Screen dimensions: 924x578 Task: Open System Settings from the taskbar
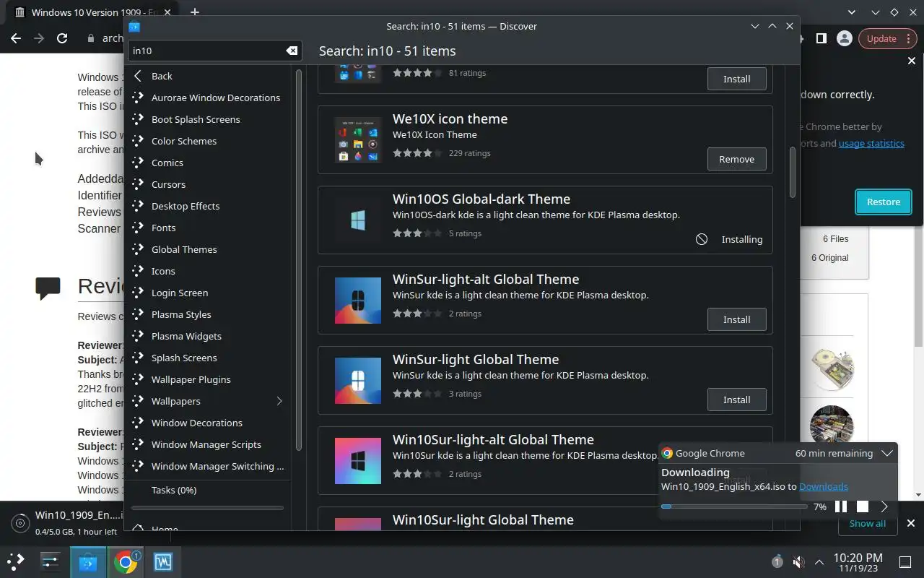(x=50, y=561)
